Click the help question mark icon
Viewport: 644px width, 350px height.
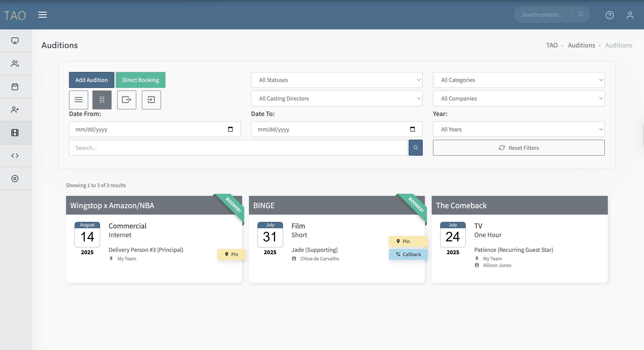(609, 15)
